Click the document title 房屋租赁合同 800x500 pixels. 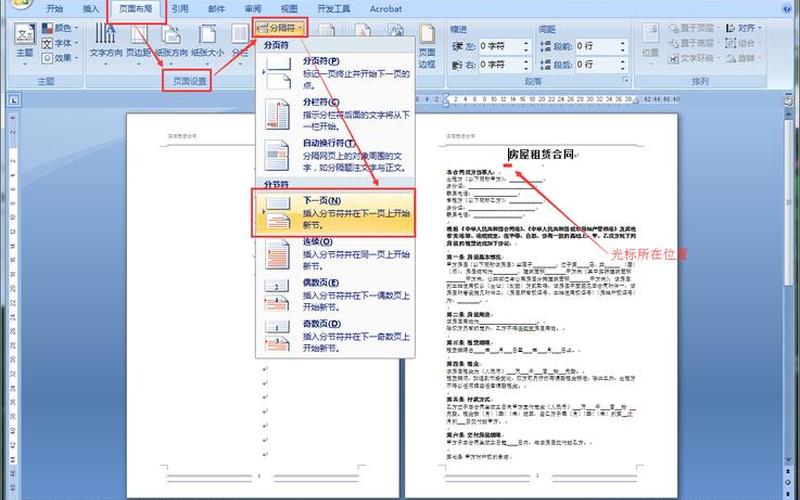point(541,154)
